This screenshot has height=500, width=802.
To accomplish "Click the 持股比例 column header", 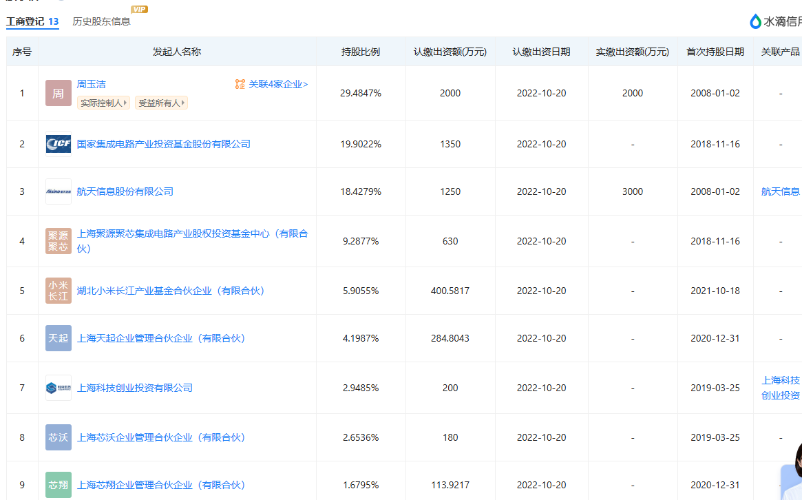I will (x=361, y=52).
